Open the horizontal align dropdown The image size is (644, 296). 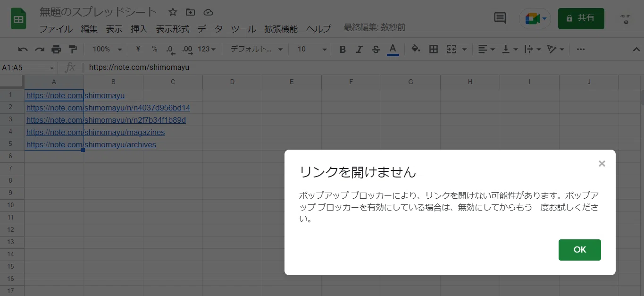(486, 49)
